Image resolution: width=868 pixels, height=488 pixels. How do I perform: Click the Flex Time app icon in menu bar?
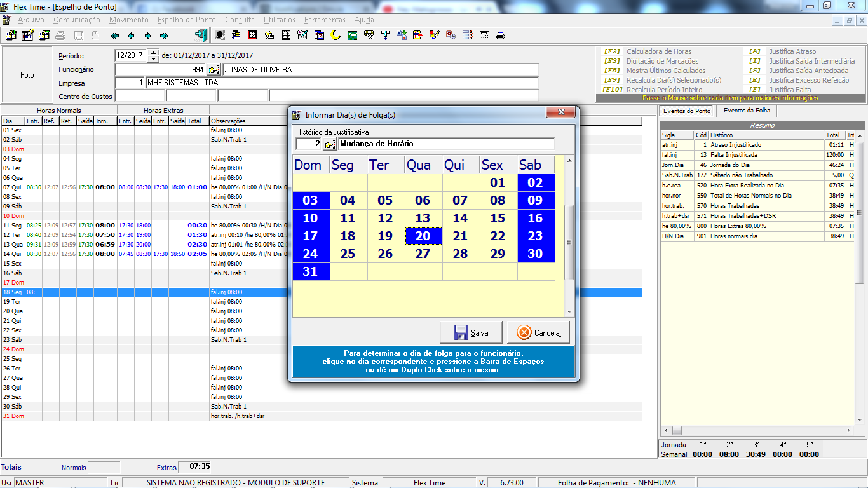[x=6, y=20]
